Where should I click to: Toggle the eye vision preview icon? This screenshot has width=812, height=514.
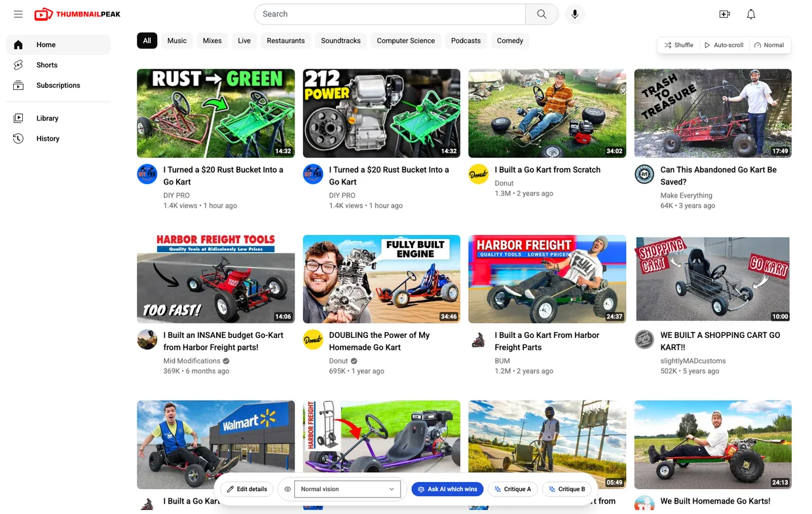(287, 489)
